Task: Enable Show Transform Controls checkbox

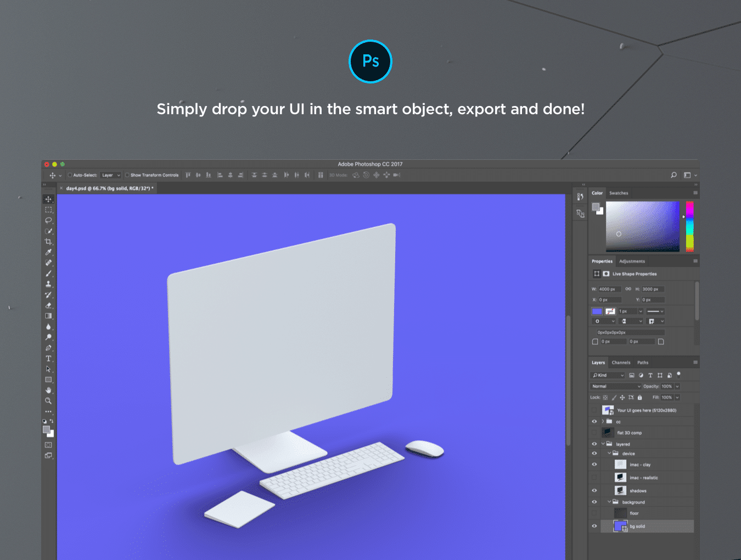Action: pyautogui.click(x=127, y=175)
